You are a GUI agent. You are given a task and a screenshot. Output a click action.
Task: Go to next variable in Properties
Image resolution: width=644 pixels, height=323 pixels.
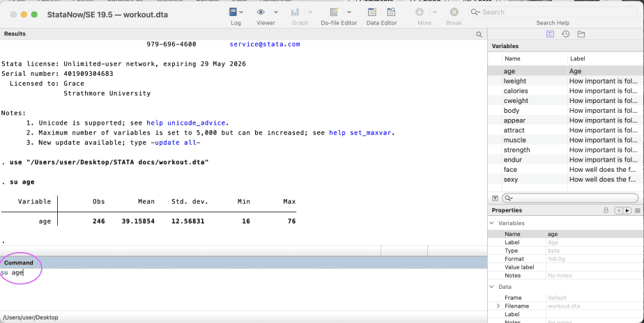coord(627,210)
